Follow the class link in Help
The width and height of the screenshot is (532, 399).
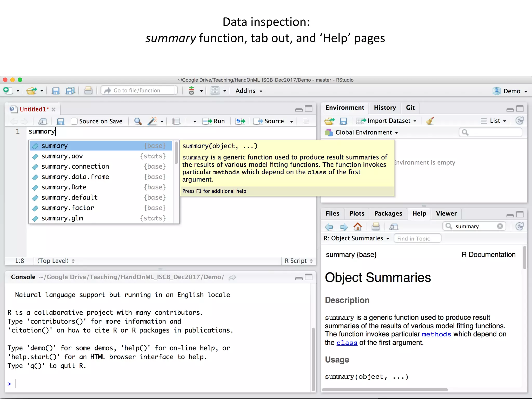(347, 343)
